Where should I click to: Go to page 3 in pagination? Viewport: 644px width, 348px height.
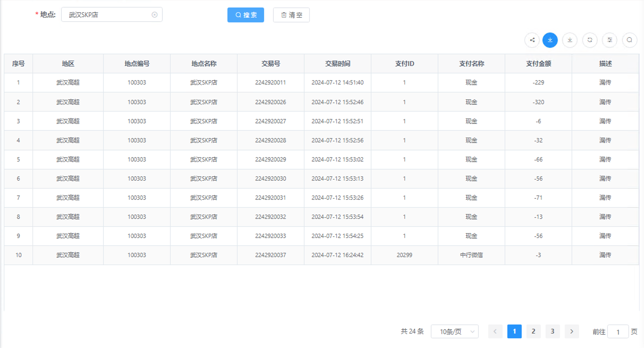(x=553, y=331)
